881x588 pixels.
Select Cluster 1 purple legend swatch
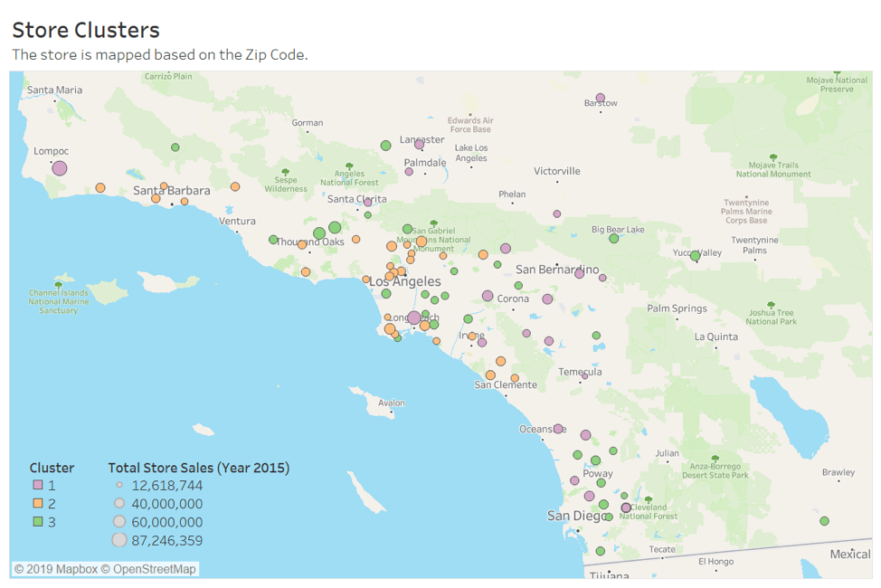click(39, 486)
